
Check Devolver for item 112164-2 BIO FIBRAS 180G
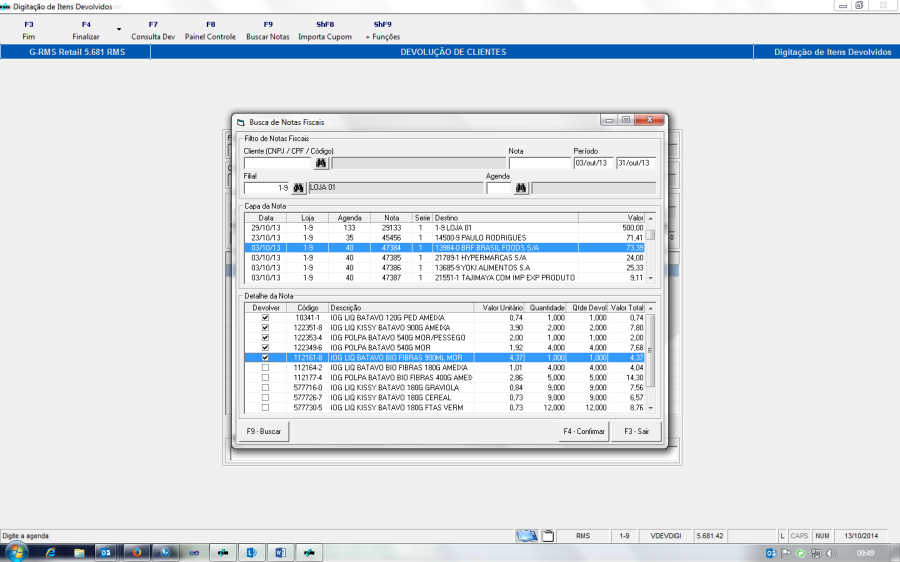click(x=265, y=368)
